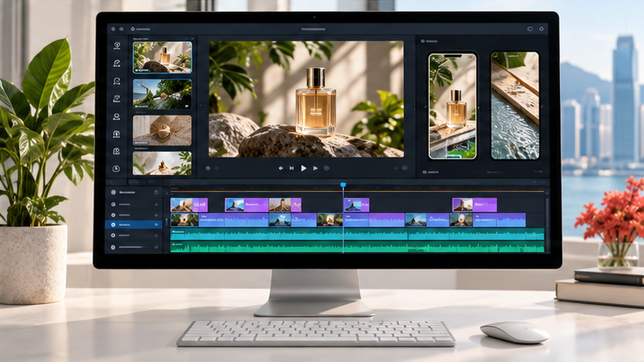Select first purple clip on top video track
The width and height of the screenshot is (644, 362).
[x=189, y=205]
